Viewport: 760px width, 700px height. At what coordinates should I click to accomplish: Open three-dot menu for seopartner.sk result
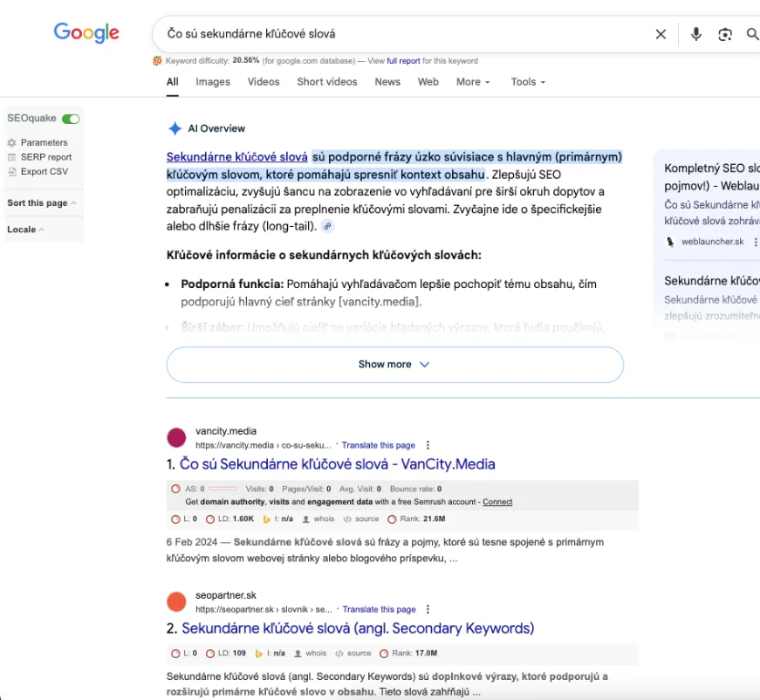(x=428, y=609)
